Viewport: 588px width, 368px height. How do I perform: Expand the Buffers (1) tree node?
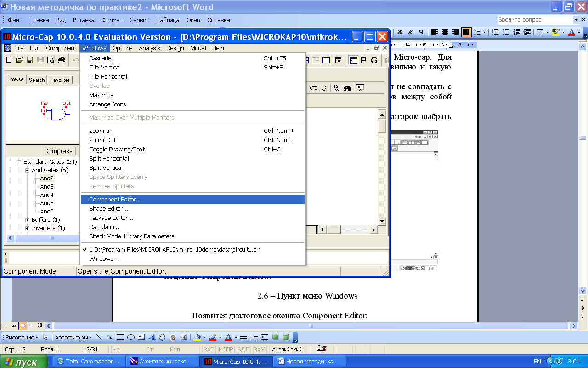point(28,220)
